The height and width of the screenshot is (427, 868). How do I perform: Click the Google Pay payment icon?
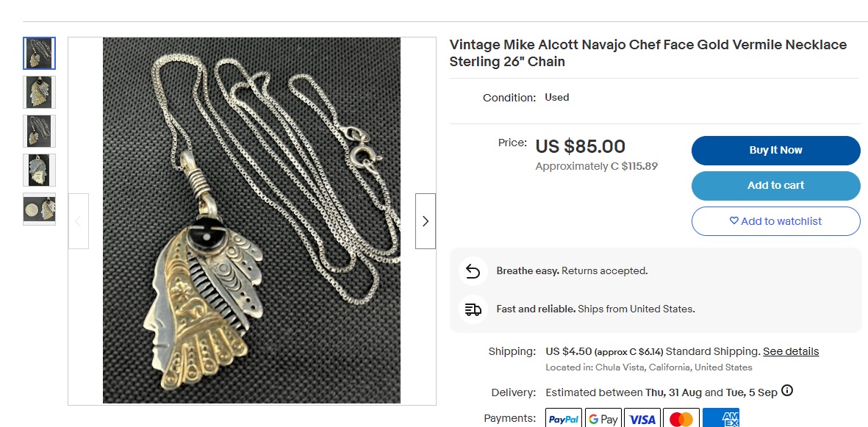[x=603, y=419]
